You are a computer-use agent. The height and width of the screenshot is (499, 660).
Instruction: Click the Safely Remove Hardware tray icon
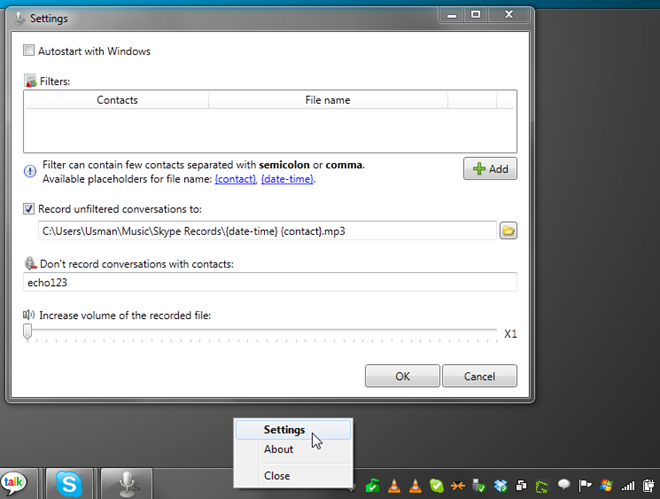479,486
